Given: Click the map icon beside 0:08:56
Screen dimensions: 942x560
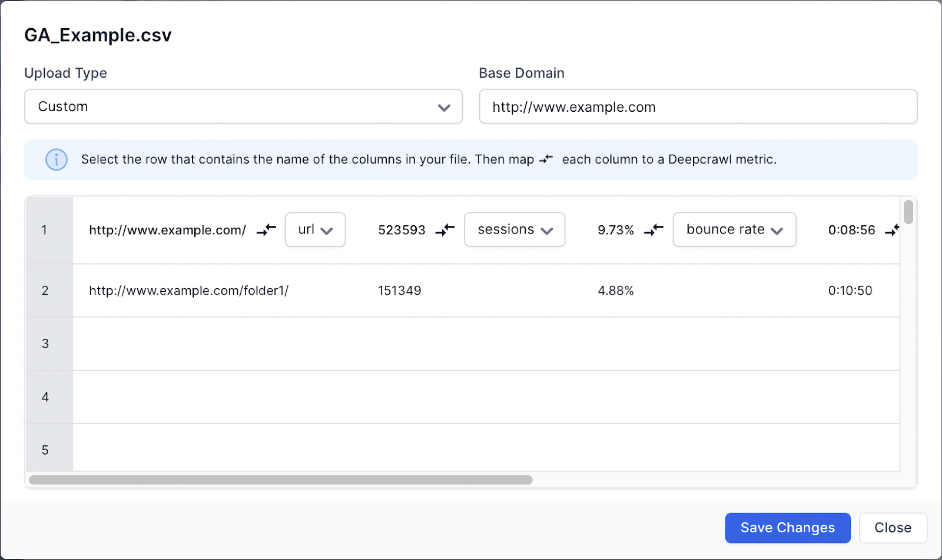Looking at the screenshot, I should (x=893, y=230).
